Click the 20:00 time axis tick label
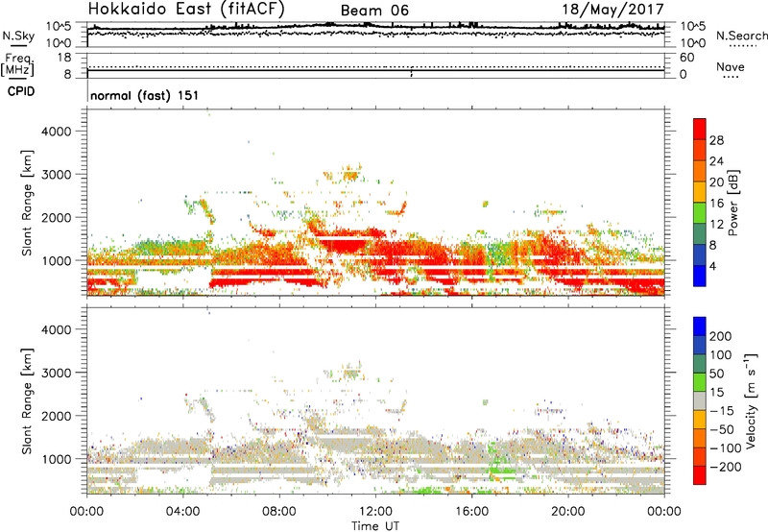 pos(568,512)
